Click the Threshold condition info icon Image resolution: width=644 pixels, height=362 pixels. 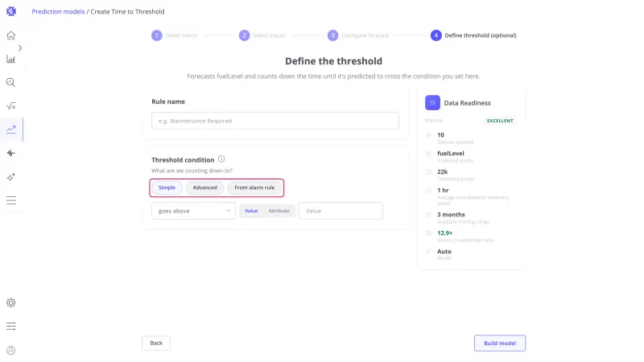(221, 158)
